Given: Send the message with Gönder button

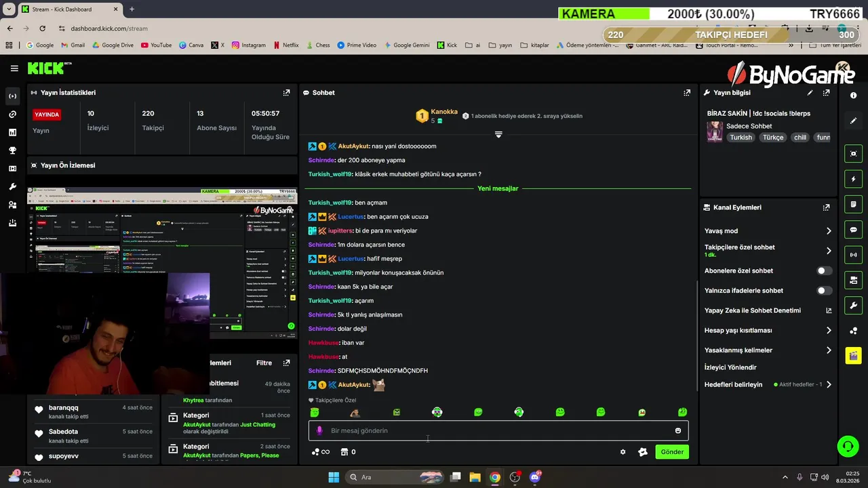Looking at the screenshot, I should pos(672,452).
